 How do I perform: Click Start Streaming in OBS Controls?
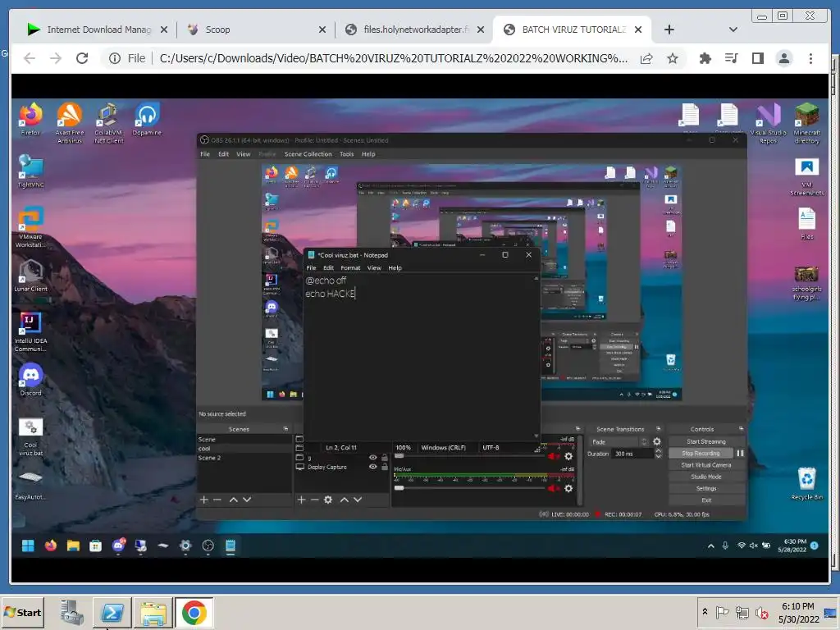706,442
